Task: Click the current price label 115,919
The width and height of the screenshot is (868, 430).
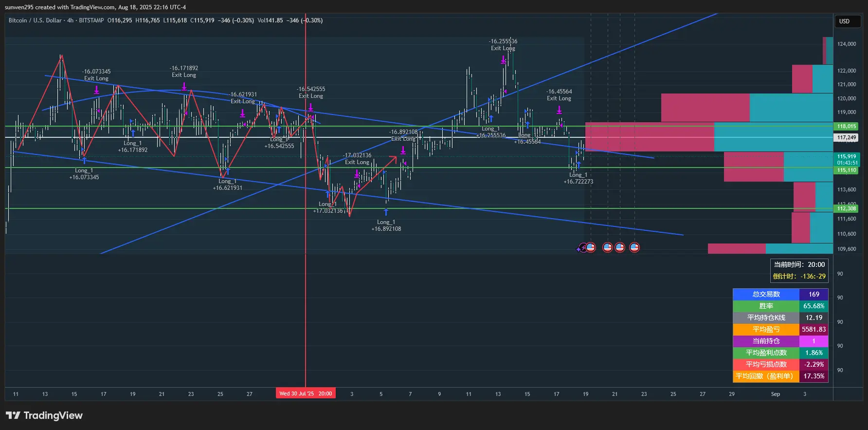Action: [847, 157]
